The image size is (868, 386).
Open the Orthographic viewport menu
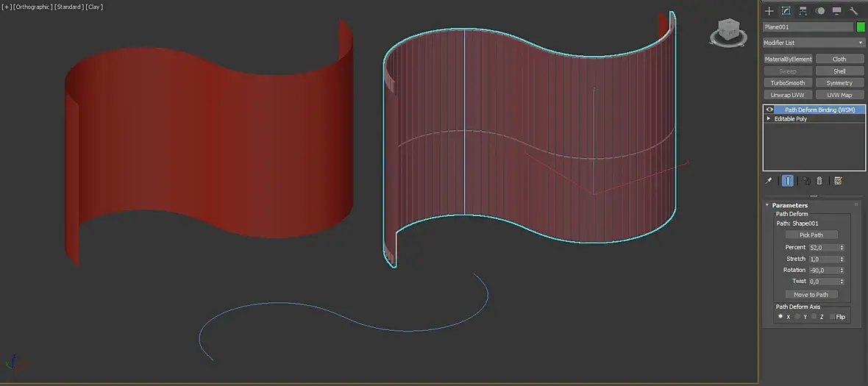tap(33, 7)
